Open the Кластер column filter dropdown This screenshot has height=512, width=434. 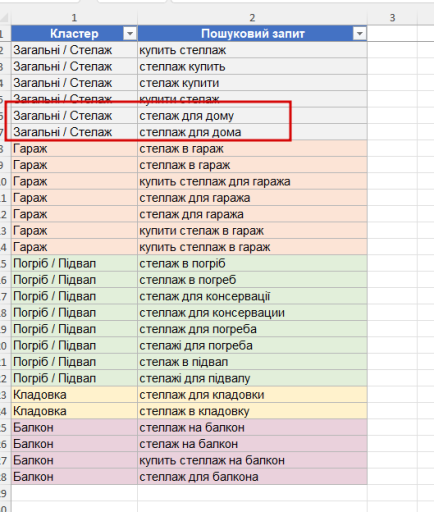[x=130, y=33]
